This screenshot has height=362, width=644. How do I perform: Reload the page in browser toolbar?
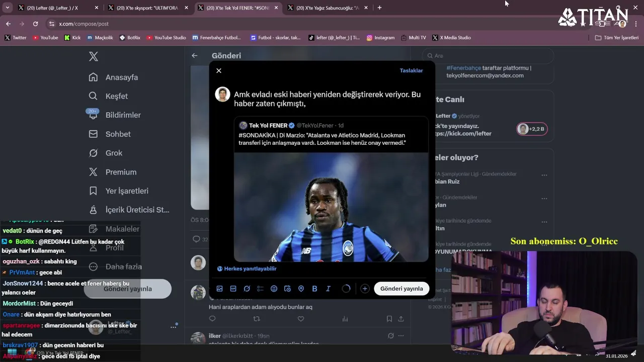click(x=35, y=24)
